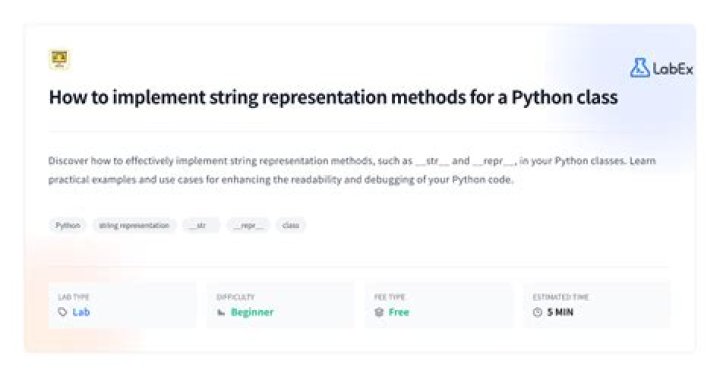Click the LAB TYPE label
The width and height of the screenshot is (720, 377).
click(x=73, y=297)
